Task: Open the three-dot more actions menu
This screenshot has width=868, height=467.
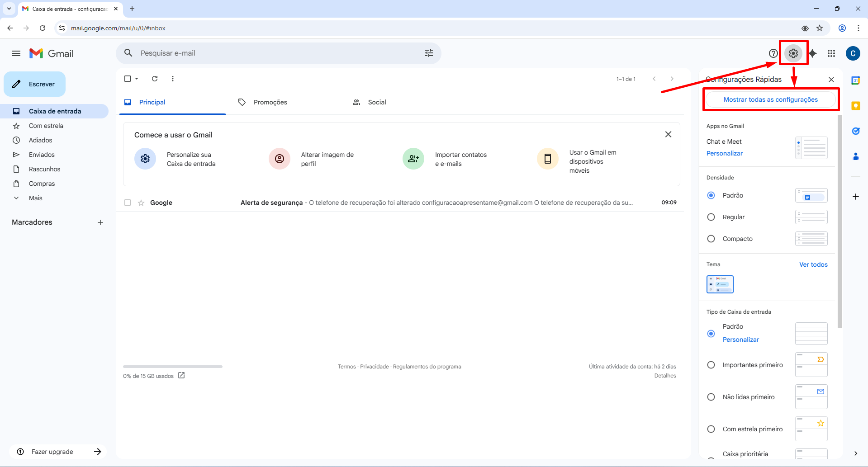Action: click(x=173, y=79)
